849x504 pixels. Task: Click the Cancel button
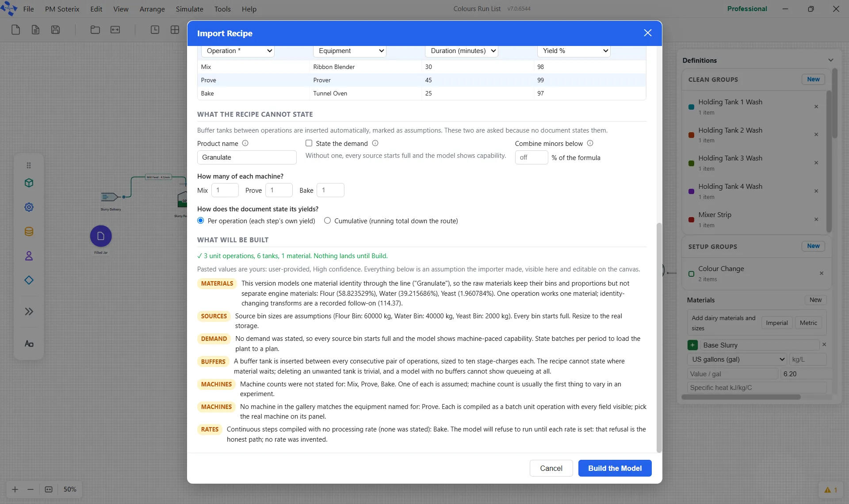point(551,468)
